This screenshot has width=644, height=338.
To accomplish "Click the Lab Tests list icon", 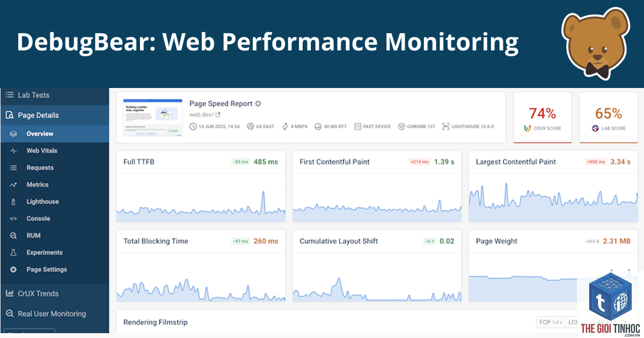I will [x=9, y=95].
